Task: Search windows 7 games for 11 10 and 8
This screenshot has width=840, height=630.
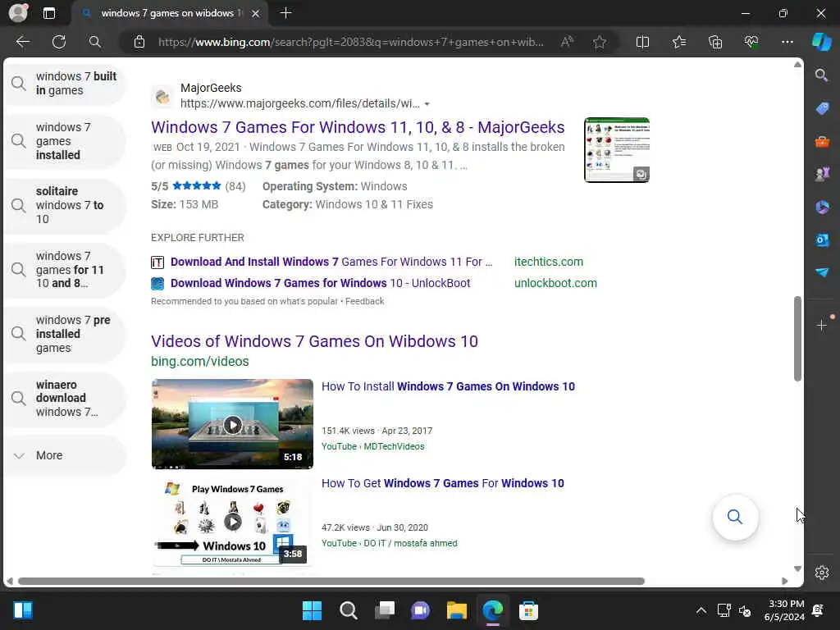Action: (x=64, y=270)
